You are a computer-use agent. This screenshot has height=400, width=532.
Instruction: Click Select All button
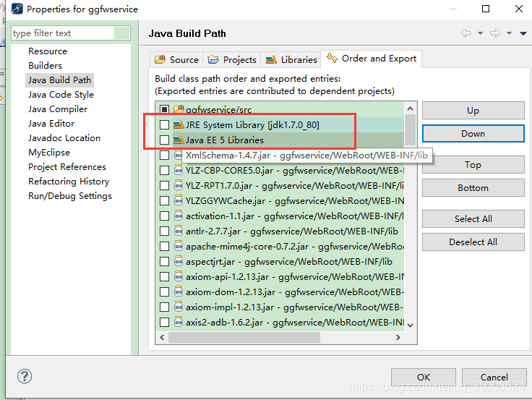click(473, 218)
